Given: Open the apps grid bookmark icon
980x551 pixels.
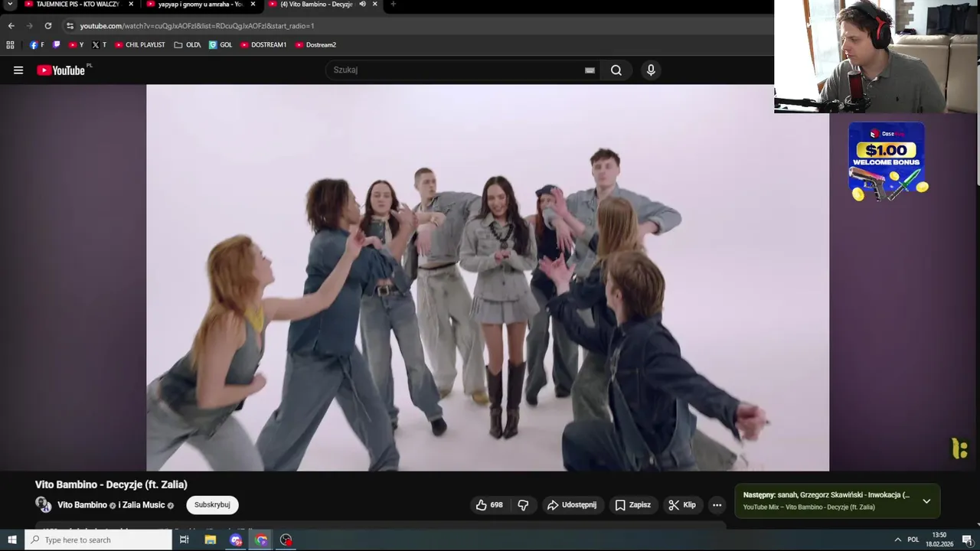Looking at the screenshot, I should 10,45.
